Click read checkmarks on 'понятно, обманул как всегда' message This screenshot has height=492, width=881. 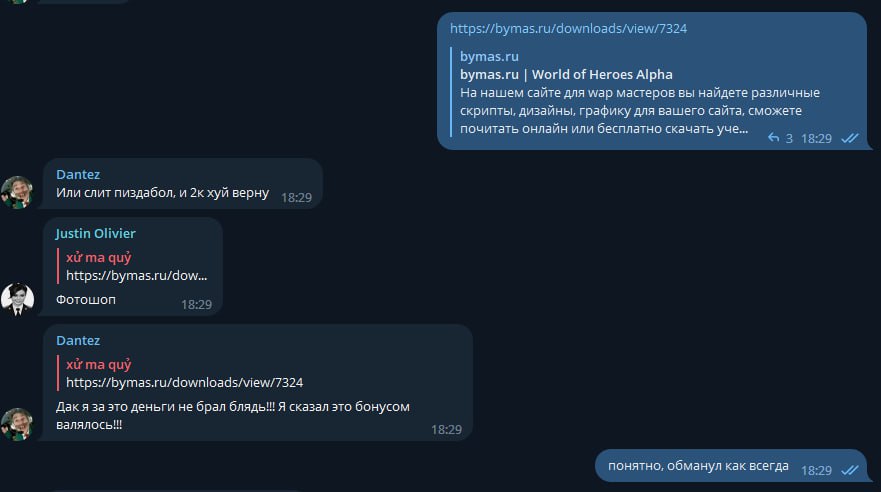(x=849, y=469)
